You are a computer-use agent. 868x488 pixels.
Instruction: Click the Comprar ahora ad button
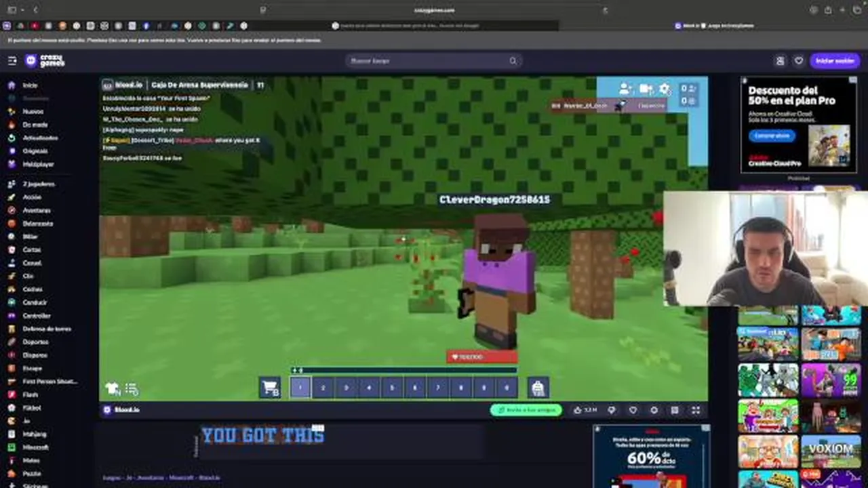(x=772, y=136)
